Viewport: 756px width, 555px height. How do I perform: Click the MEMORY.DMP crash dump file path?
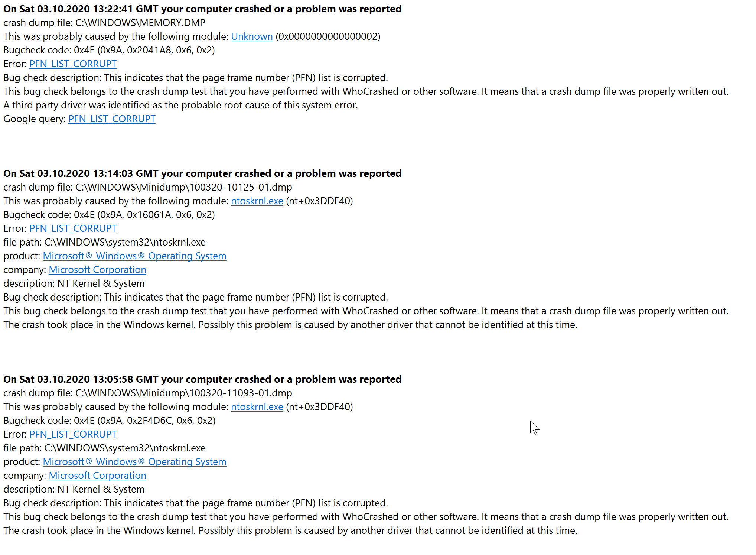click(140, 23)
